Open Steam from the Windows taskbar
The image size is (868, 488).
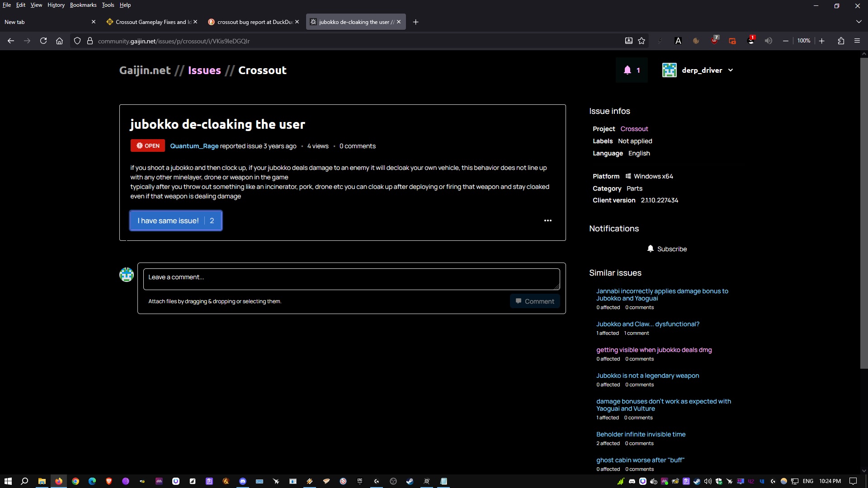410,481
